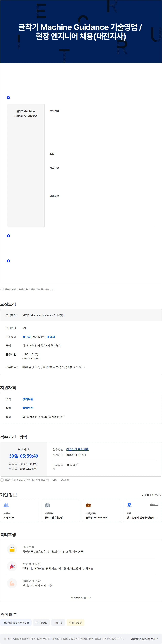Screen dimensions: 162x644
Task: Click the 건강검진, 저녁 식사 지원 text
Action: point(37,586)
